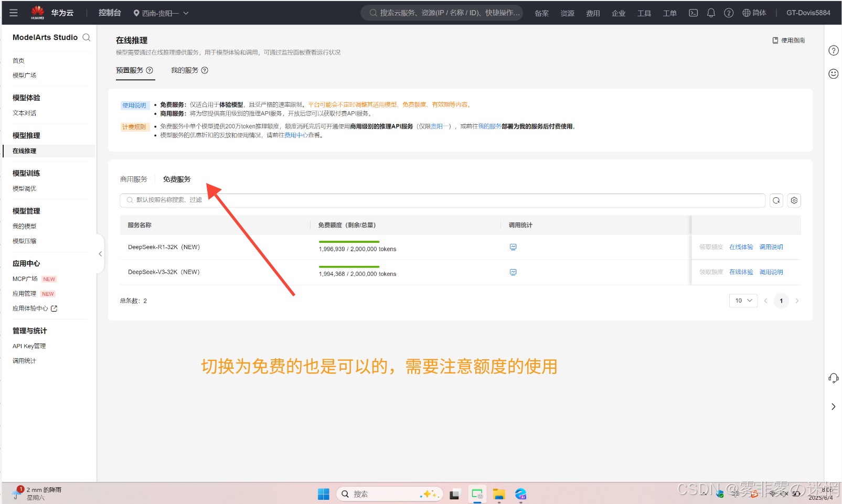Click the smiley feedback icon
Viewport: 842px width, 504px height.
833,73
